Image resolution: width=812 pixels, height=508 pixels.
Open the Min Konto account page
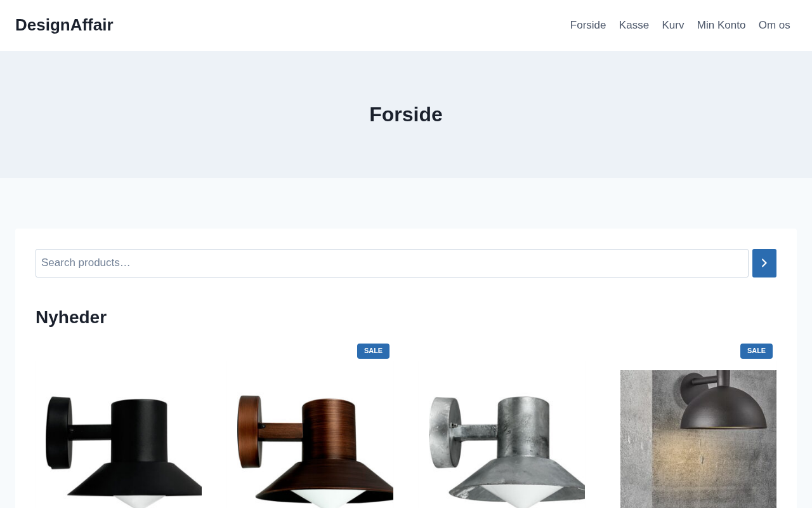point(721,25)
